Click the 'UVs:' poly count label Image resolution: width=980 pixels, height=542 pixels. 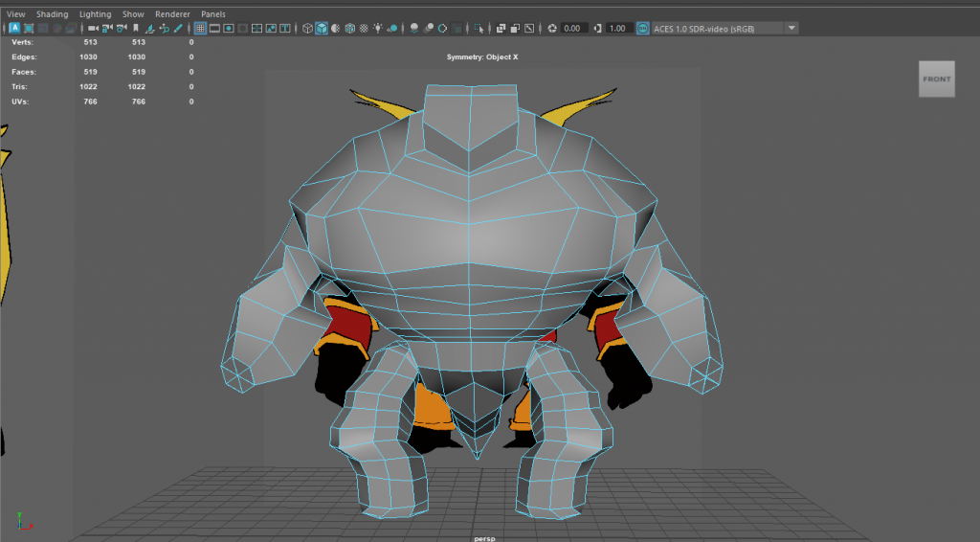[20, 102]
